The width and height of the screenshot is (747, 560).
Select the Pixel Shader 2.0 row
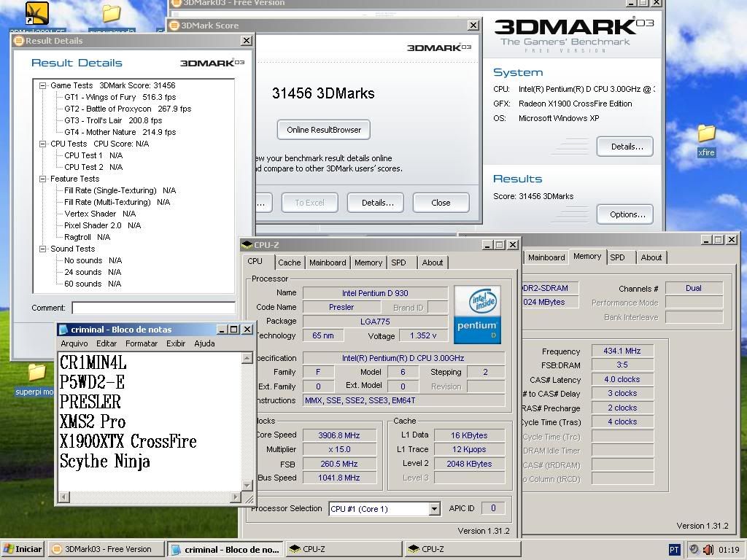102,225
